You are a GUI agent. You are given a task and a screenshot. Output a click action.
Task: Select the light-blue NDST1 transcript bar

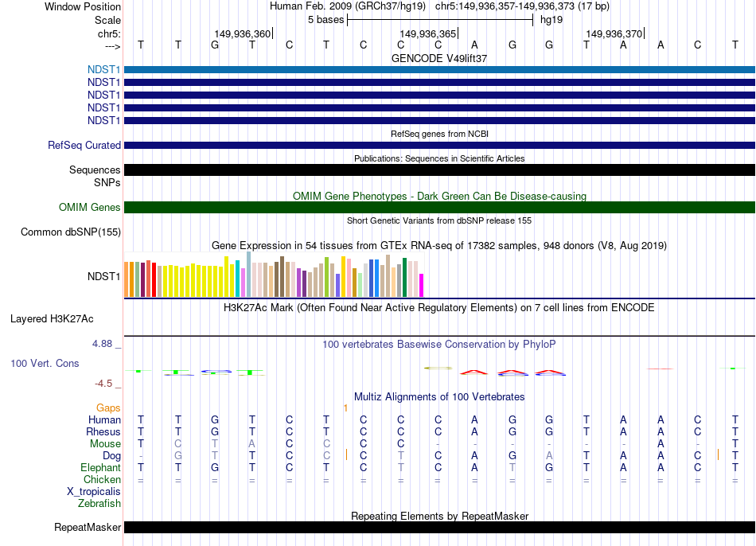coord(439,69)
